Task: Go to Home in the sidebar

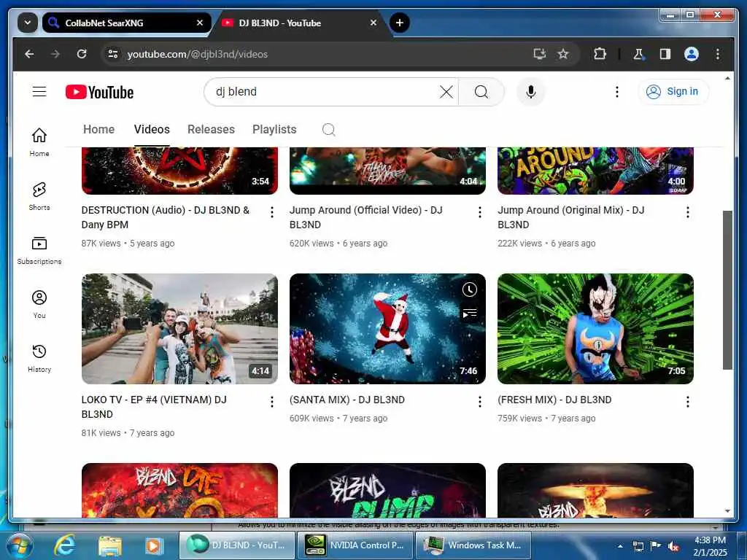Action: click(39, 142)
